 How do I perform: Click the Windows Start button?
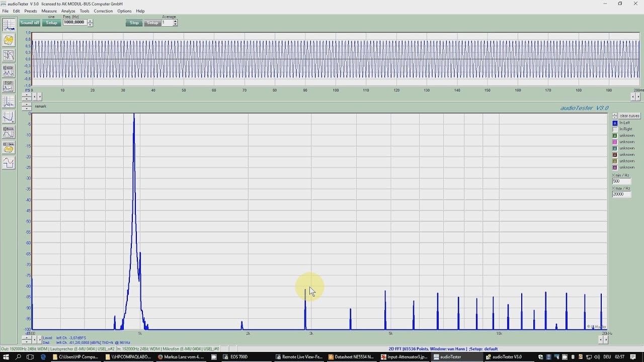click(6, 357)
